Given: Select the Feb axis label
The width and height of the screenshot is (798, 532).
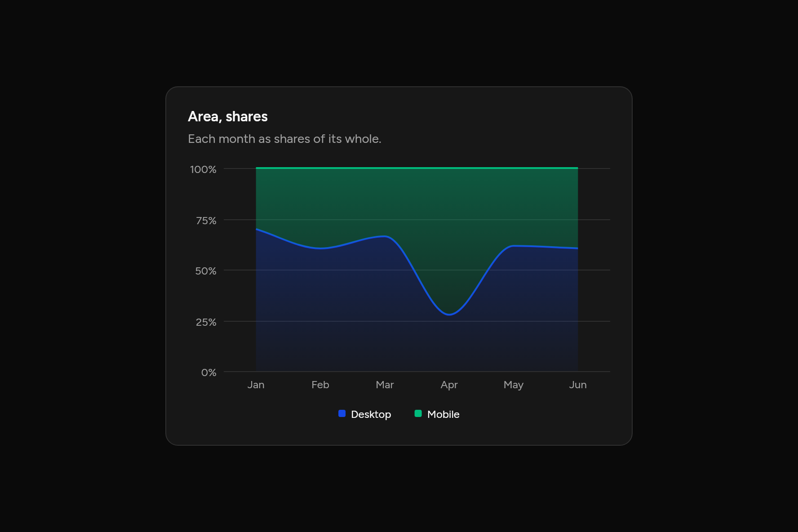Looking at the screenshot, I should click(320, 385).
